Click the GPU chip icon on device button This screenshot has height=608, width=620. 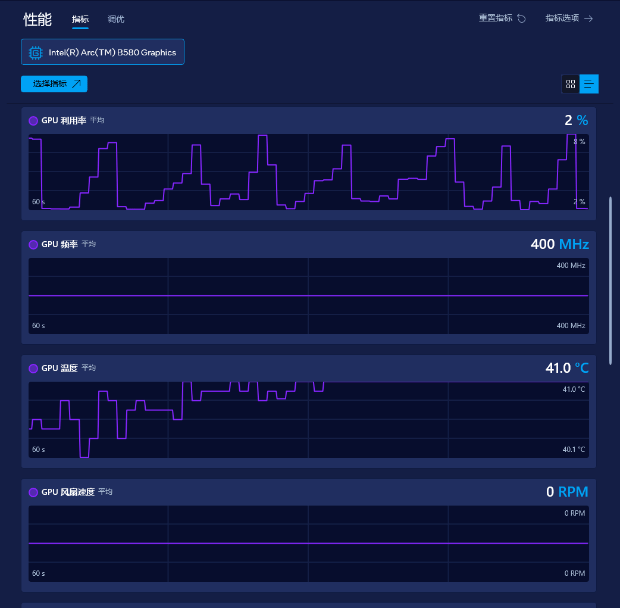[36, 52]
